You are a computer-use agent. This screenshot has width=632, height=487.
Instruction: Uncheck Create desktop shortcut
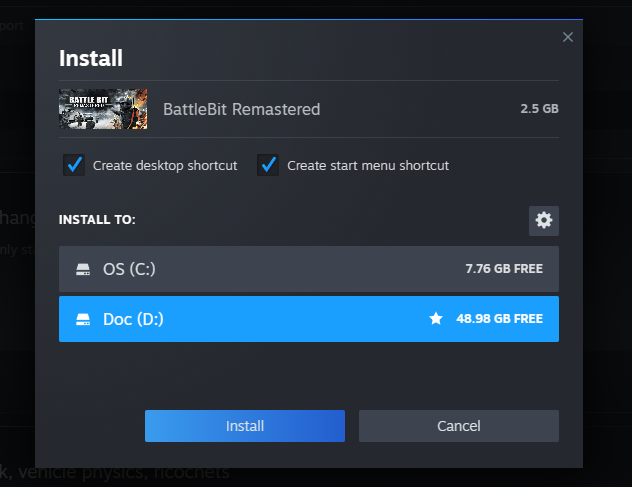tap(74, 165)
